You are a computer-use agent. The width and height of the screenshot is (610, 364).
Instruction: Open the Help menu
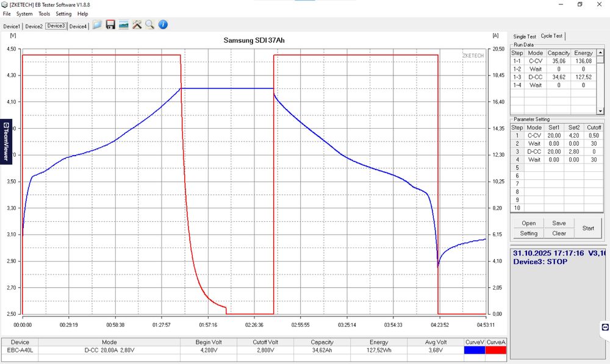(x=82, y=13)
